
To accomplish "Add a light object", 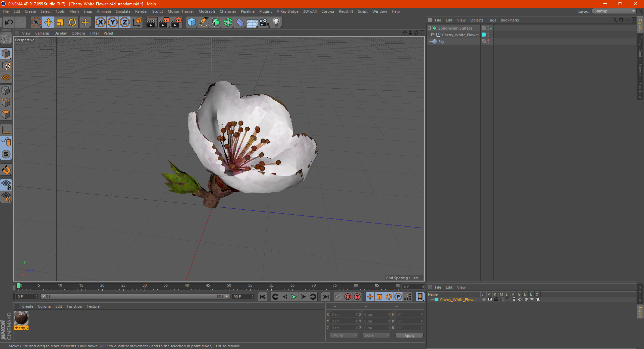I will click(x=276, y=22).
